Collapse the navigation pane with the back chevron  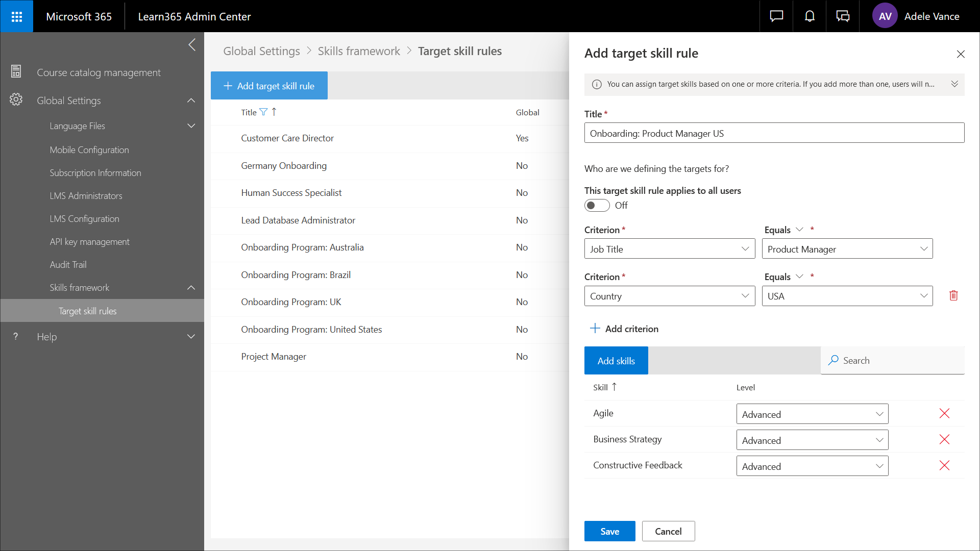(192, 45)
